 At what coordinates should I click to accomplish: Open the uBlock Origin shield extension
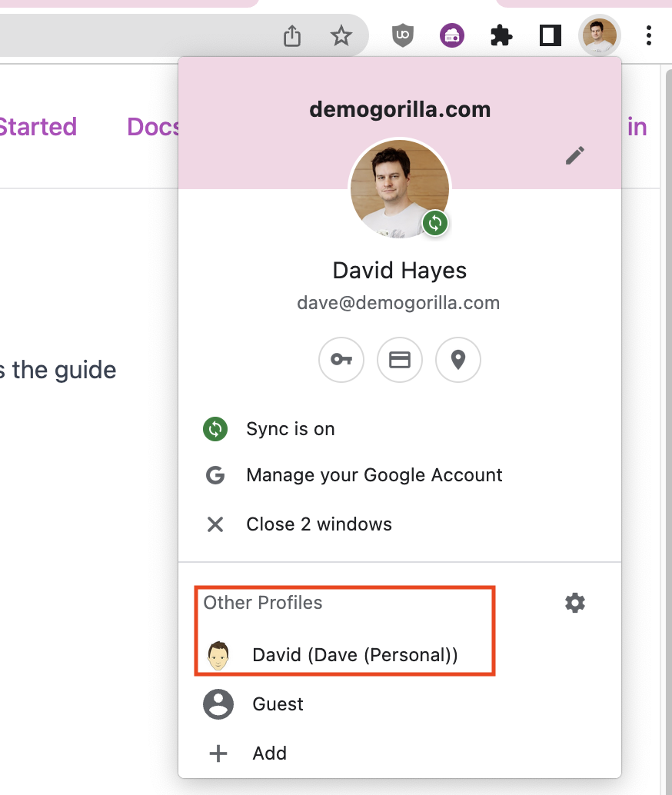pyautogui.click(x=403, y=35)
